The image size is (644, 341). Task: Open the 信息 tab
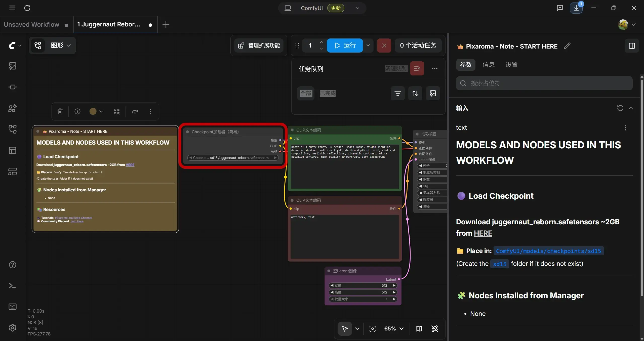pos(489,65)
